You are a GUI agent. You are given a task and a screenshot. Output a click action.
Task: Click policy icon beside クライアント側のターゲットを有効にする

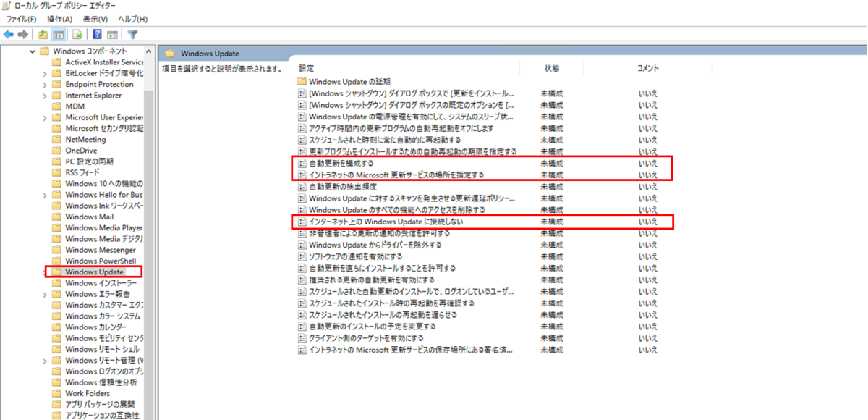[302, 338]
